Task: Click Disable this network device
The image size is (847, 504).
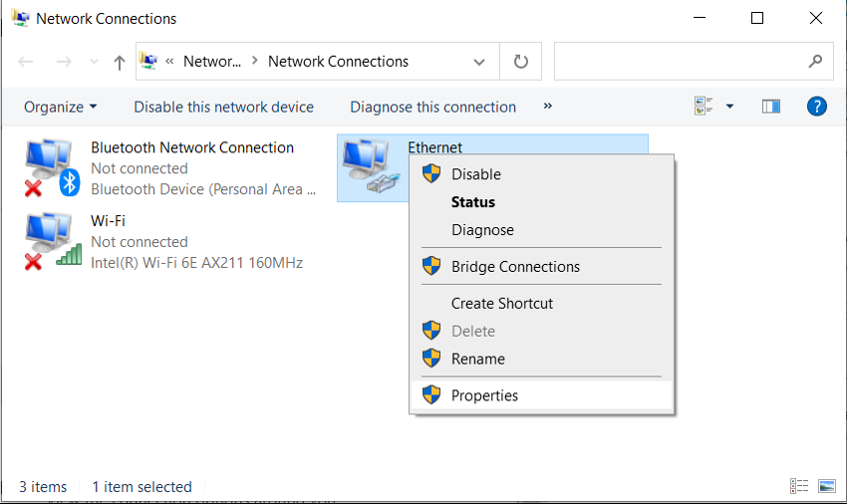Action: pyautogui.click(x=223, y=107)
